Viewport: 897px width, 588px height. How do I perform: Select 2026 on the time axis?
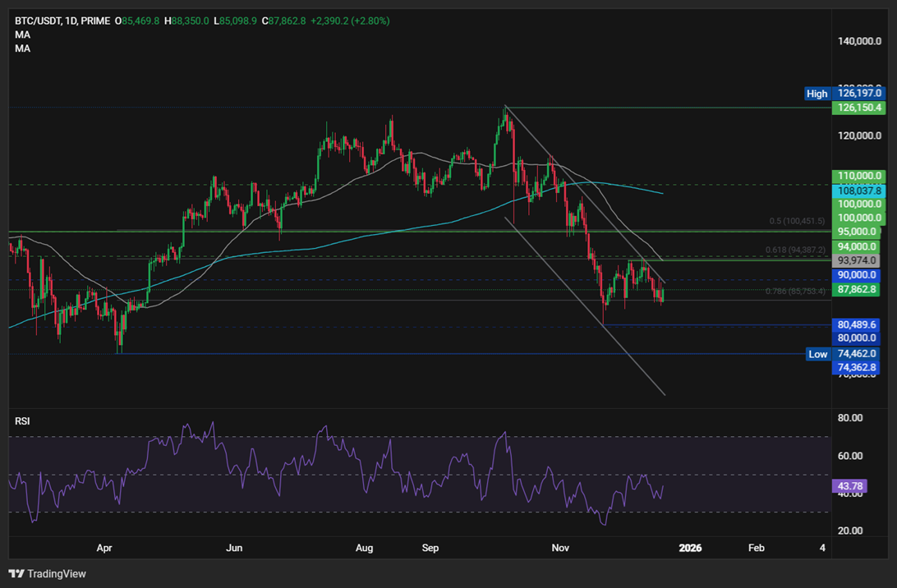click(x=691, y=548)
